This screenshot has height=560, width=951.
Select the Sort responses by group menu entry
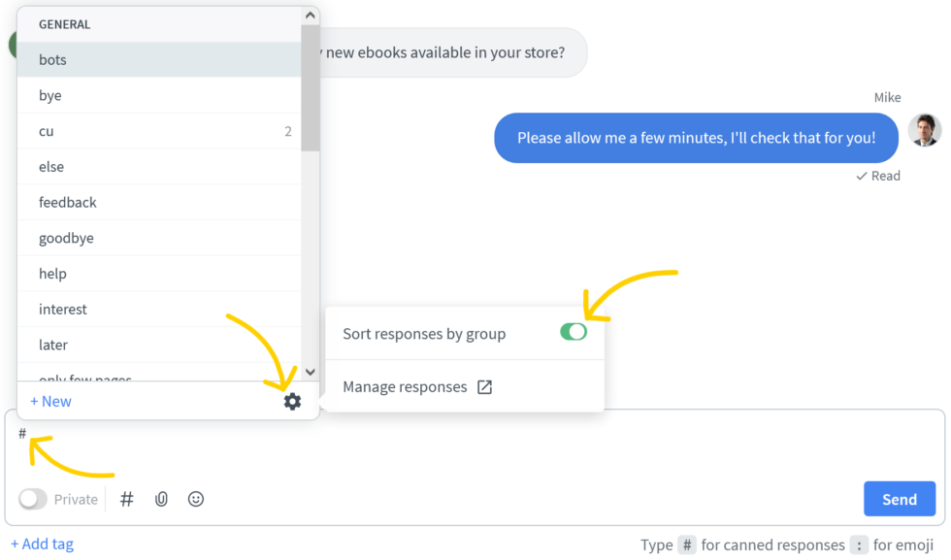click(424, 332)
